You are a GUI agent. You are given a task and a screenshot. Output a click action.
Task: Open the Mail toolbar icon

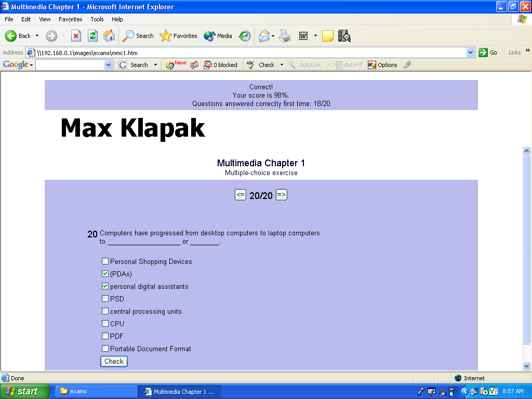(x=264, y=36)
